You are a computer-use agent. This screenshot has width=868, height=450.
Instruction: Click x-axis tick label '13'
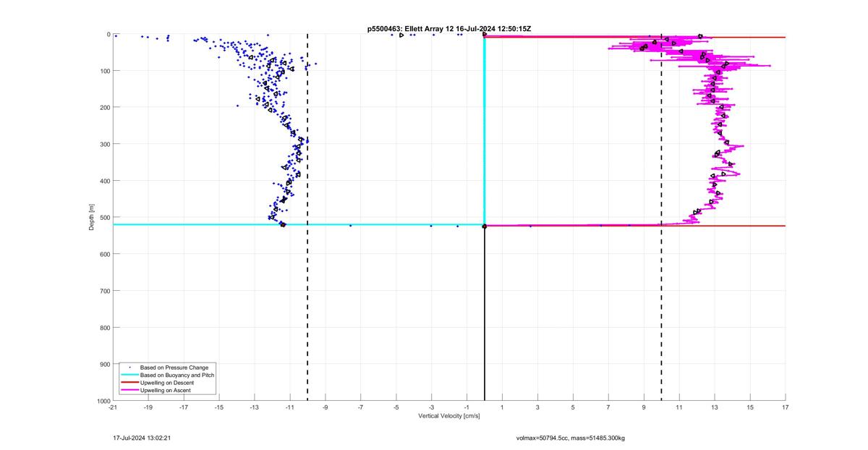[x=715, y=407]
